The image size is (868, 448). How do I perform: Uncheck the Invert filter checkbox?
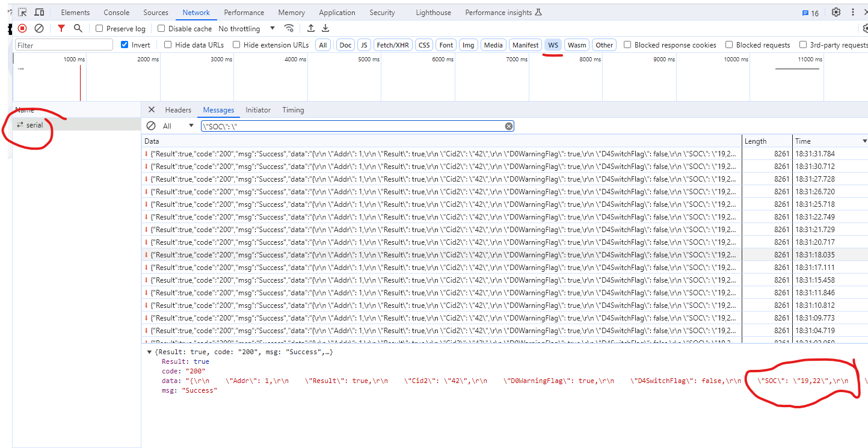(x=125, y=45)
